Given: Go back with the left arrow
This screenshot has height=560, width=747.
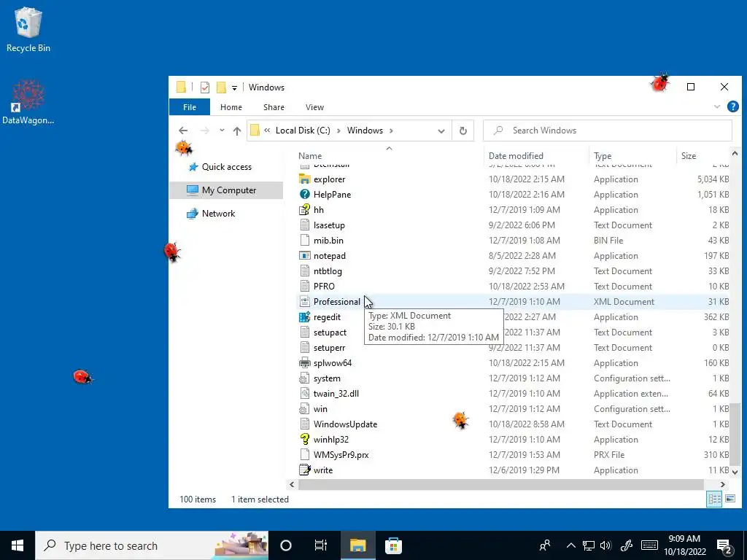Looking at the screenshot, I should click(183, 131).
